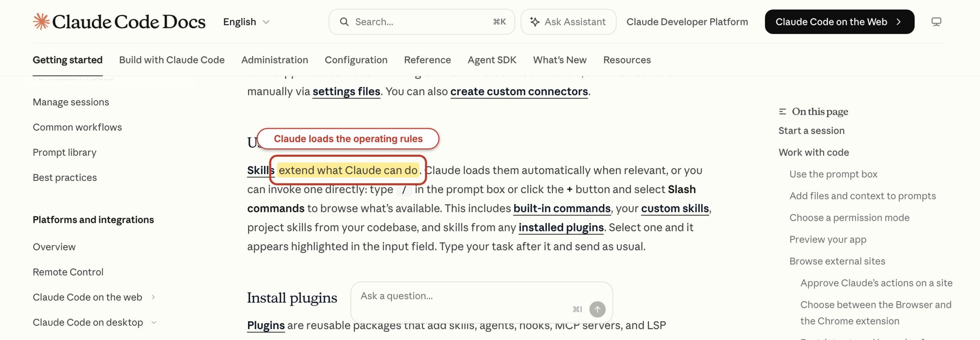Jump to Browse external sites
The width and height of the screenshot is (980, 340).
[837, 261]
